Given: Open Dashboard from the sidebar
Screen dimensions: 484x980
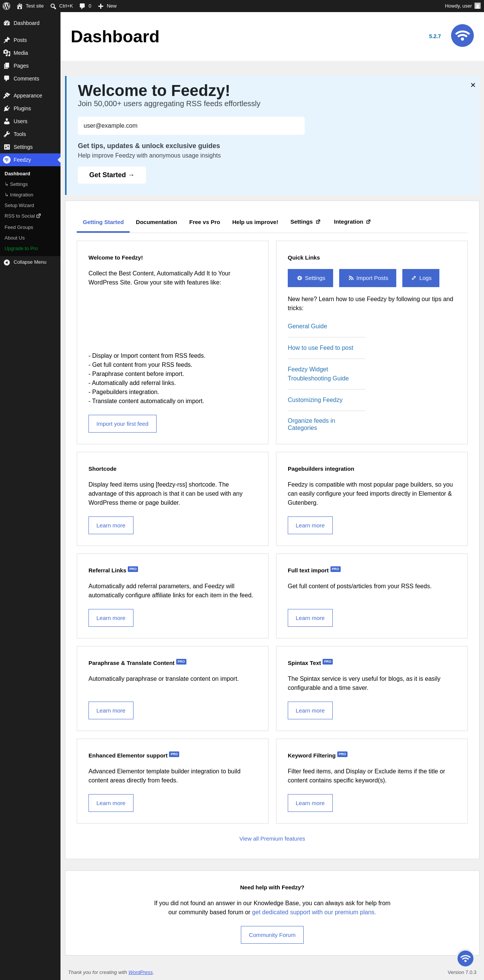Looking at the screenshot, I should click(x=30, y=23).
